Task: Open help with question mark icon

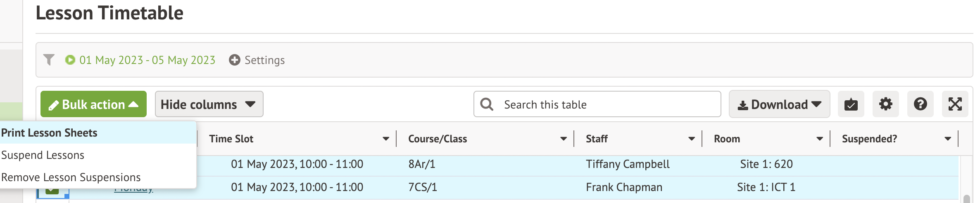Action: coord(920,104)
